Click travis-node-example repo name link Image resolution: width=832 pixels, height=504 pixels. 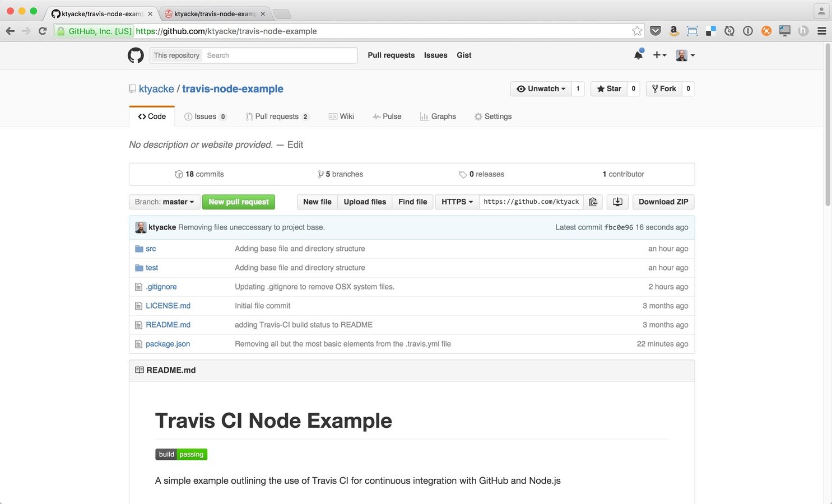coord(233,88)
